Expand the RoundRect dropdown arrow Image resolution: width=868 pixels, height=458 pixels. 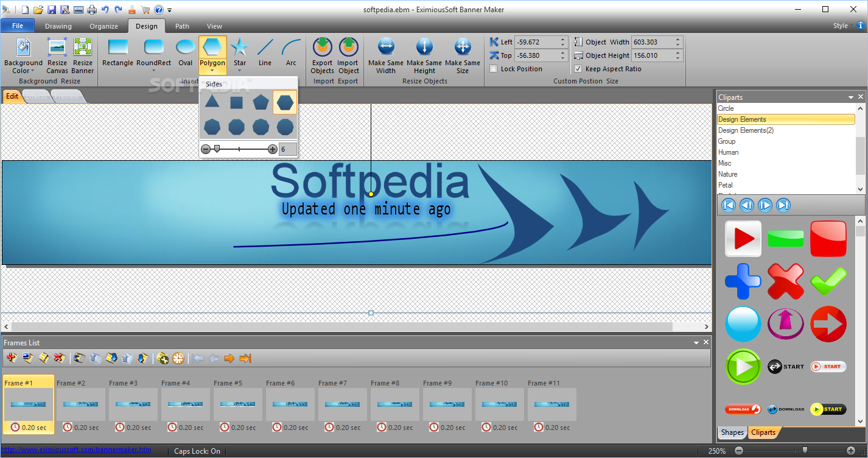point(153,71)
